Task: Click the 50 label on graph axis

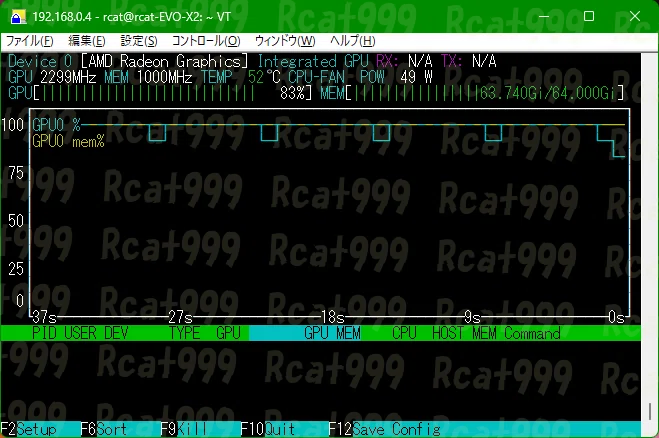Action: [x=16, y=221]
